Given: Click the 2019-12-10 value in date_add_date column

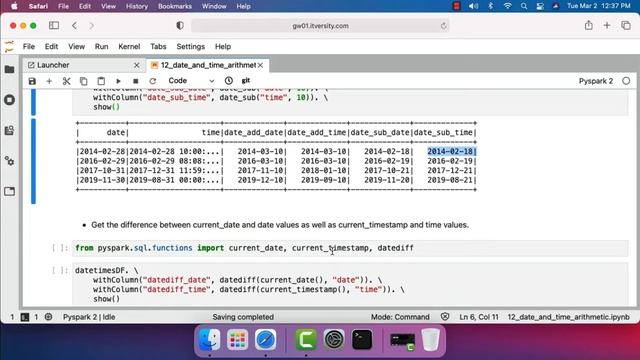Looking at the screenshot, I should tap(260, 180).
